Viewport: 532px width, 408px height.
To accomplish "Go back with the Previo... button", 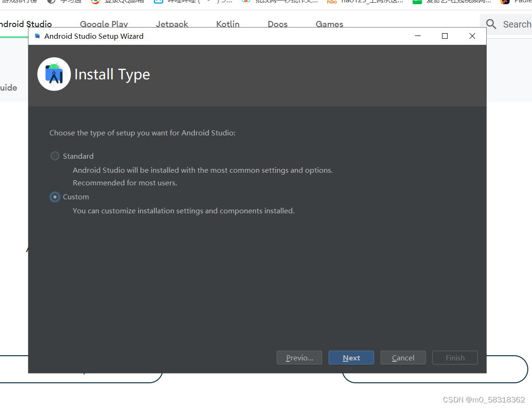I will [x=299, y=358].
